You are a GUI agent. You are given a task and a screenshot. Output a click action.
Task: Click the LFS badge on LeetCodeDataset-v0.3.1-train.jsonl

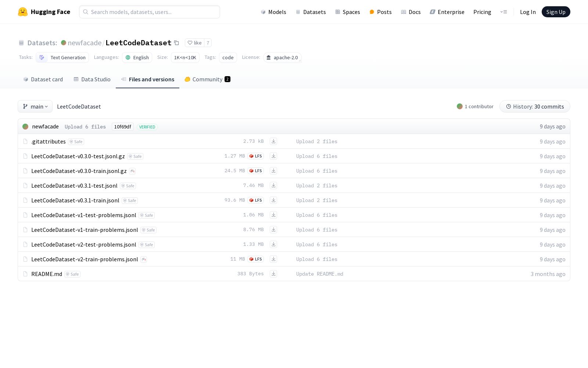coord(256,200)
